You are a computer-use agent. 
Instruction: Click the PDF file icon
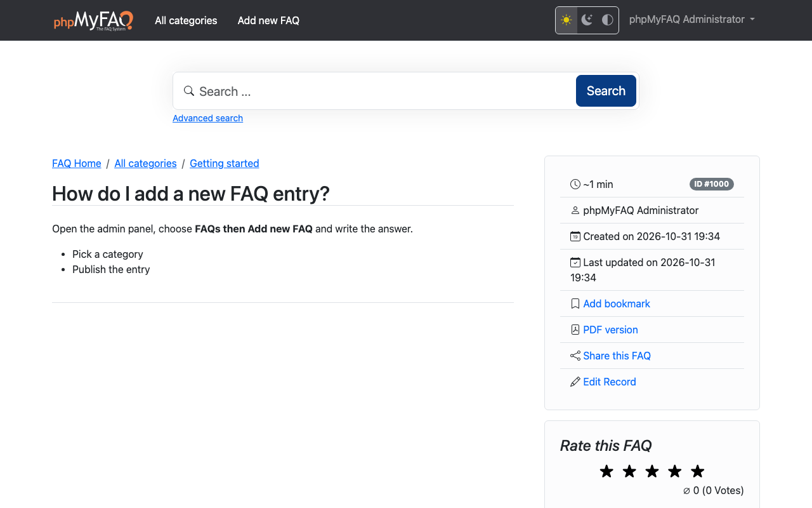575,330
